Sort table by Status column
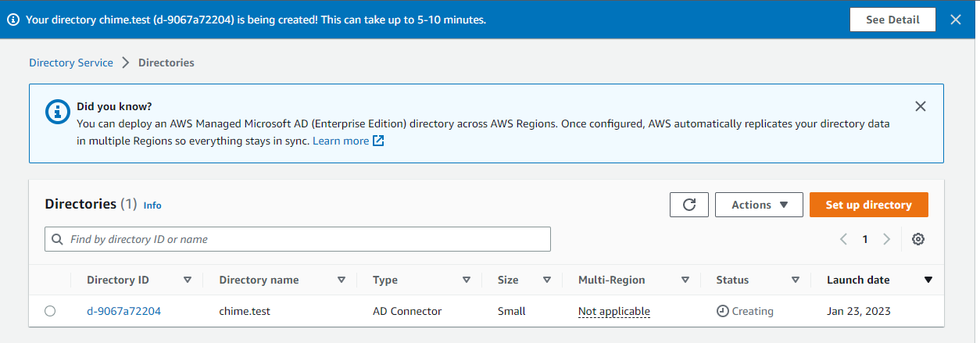 coord(795,280)
